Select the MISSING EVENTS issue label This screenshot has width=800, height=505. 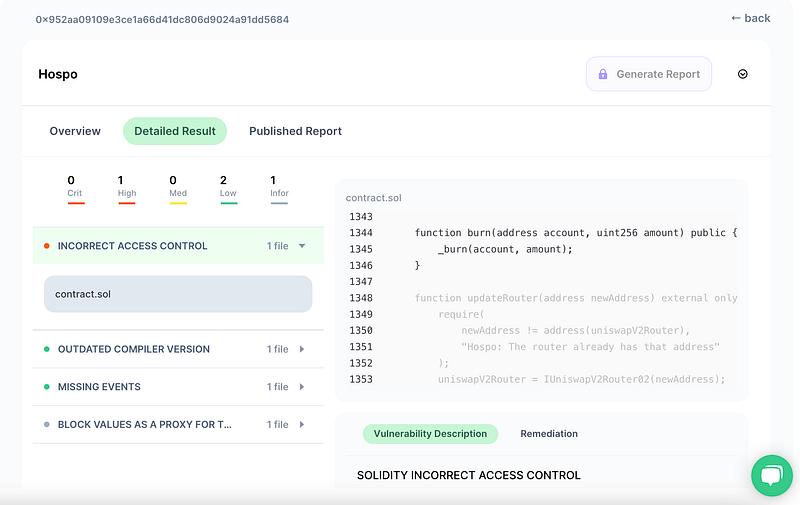[99, 387]
